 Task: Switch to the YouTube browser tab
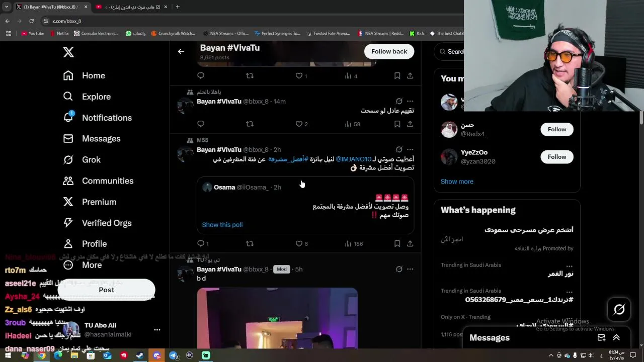[132, 7]
